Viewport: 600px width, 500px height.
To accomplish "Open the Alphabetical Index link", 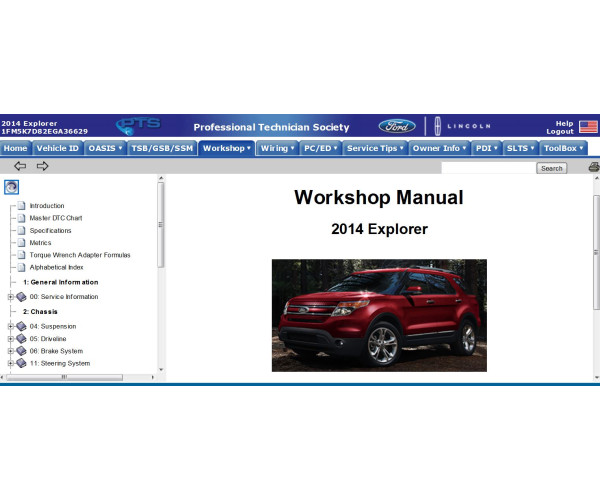I will pyautogui.click(x=56, y=267).
